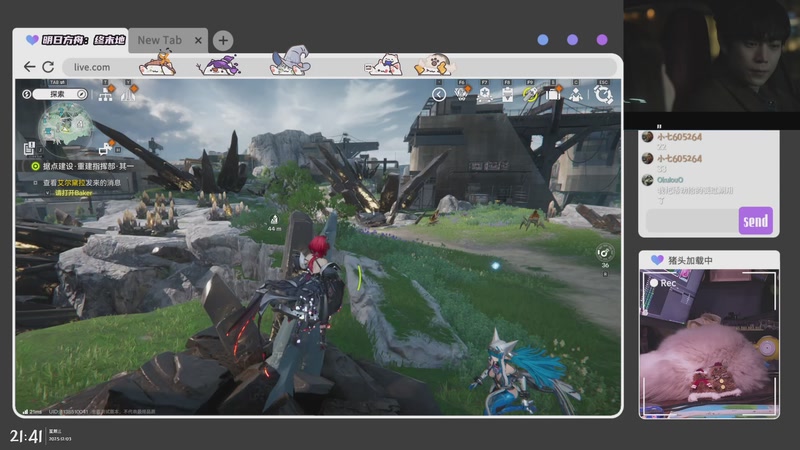Collapse the HUD menu with left chevron circle
800x450 pixels.
(439, 94)
